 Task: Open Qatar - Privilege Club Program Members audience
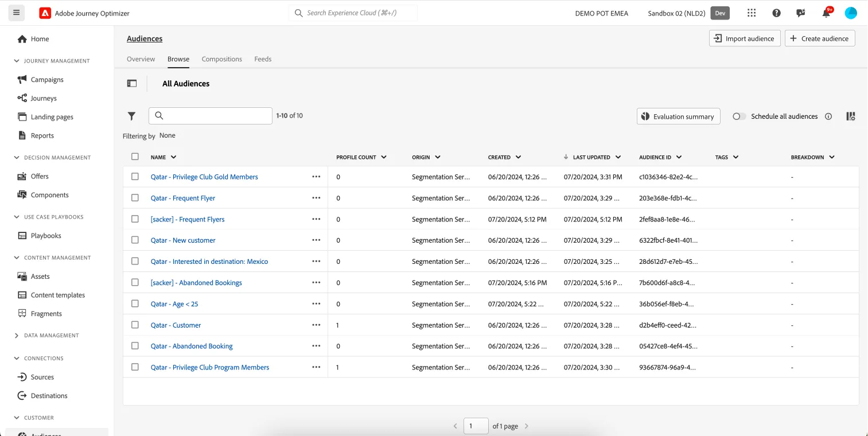coord(210,367)
